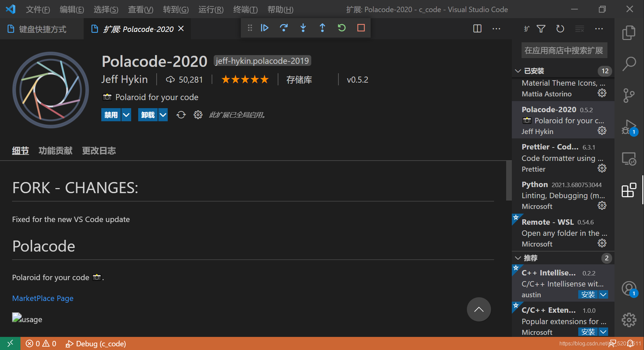Open remote window indicator in status bar
644x350 pixels.
click(x=10, y=343)
